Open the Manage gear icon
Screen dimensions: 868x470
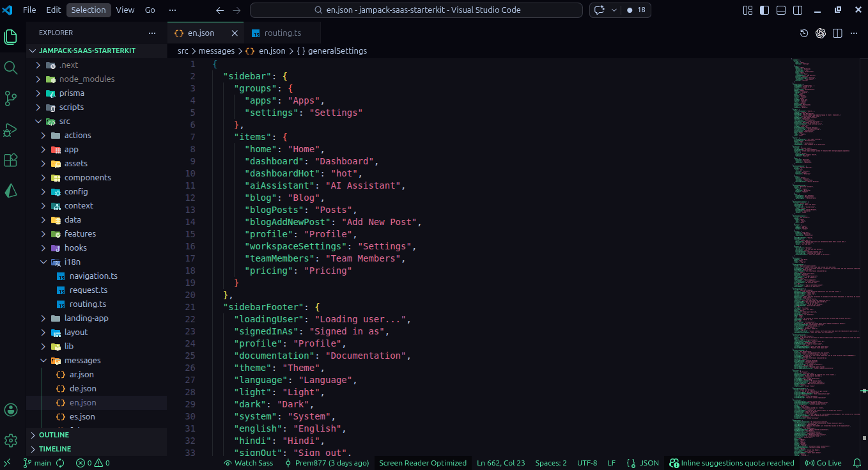pyautogui.click(x=11, y=441)
